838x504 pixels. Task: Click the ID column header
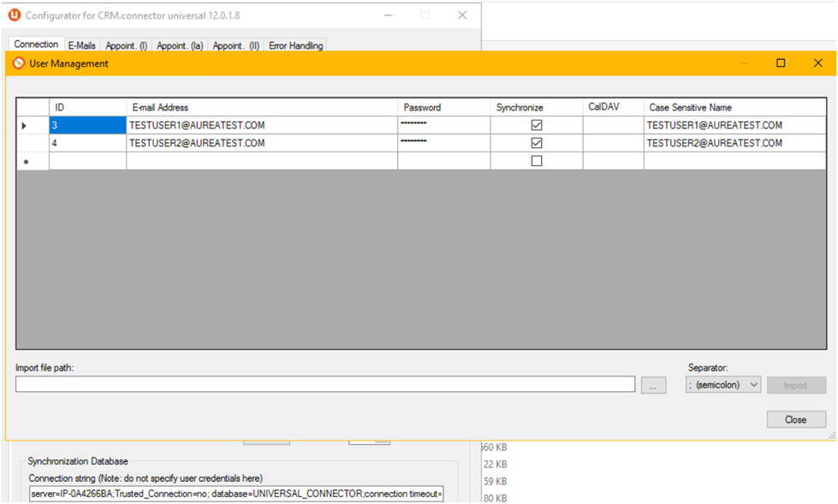tap(87, 108)
